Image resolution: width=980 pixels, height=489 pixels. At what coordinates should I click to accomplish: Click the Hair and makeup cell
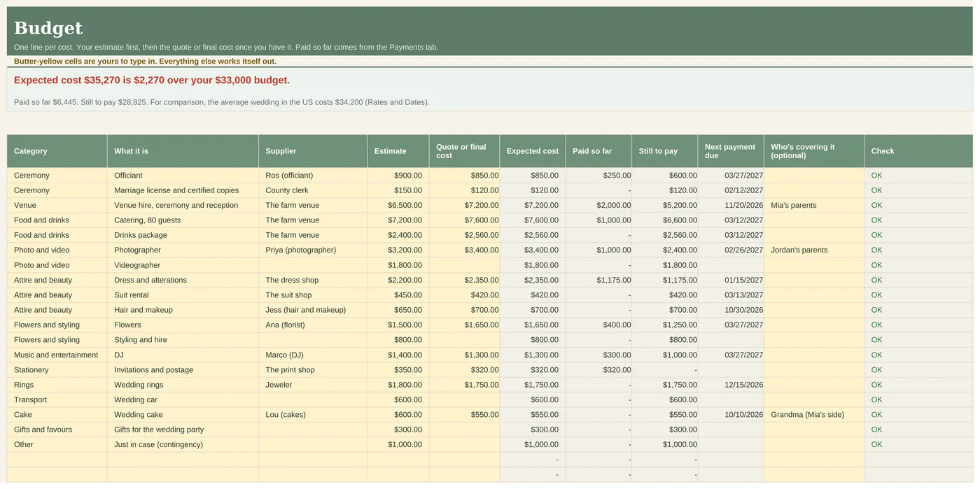pos(183,310)
